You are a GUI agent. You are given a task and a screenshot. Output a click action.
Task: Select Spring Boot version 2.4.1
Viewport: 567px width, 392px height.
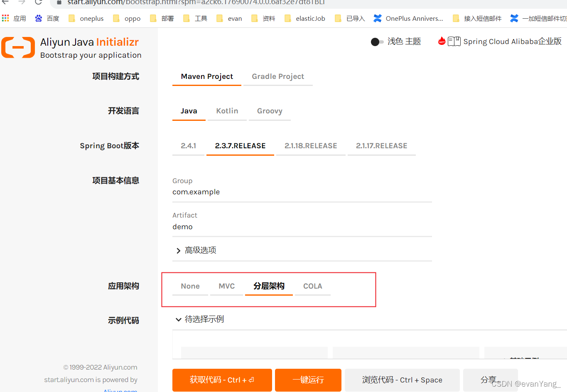coord(188,146)
